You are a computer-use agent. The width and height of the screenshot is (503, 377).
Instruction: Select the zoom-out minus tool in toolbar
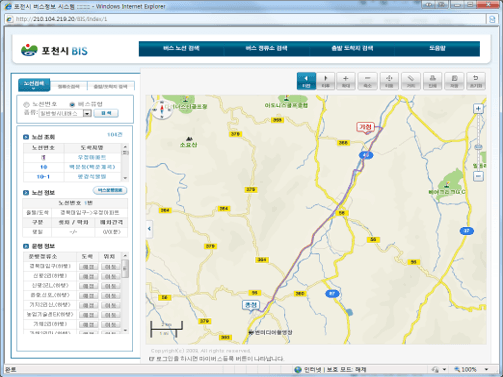point(367,81)
